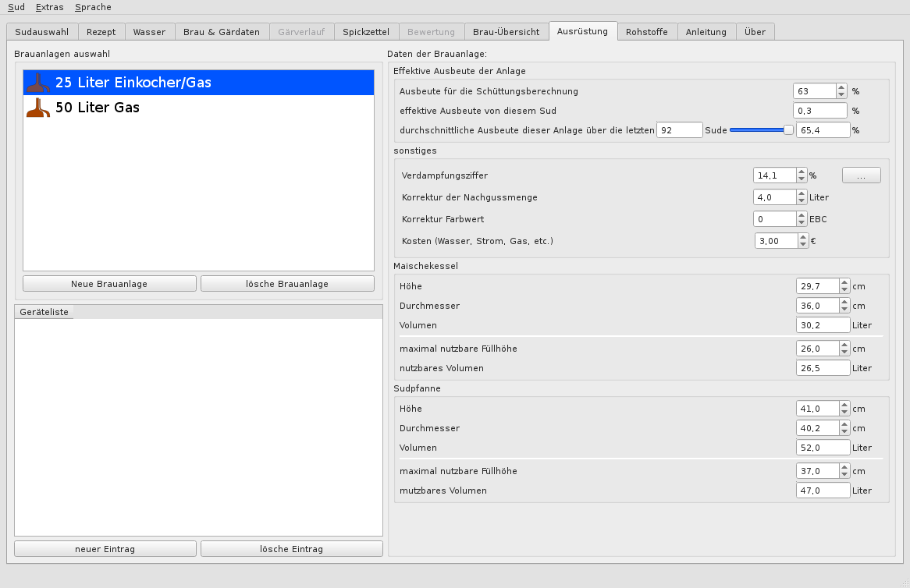This screenshot has height=588, width=910.
Task: Click the ellipsis button beside Verdampfungsziffer
Action: [x=861, y=176]
